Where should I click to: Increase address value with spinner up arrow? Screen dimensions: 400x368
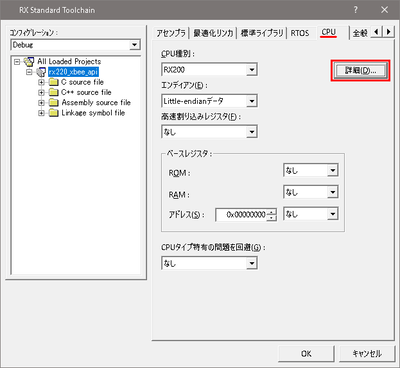tap(272, 212)
